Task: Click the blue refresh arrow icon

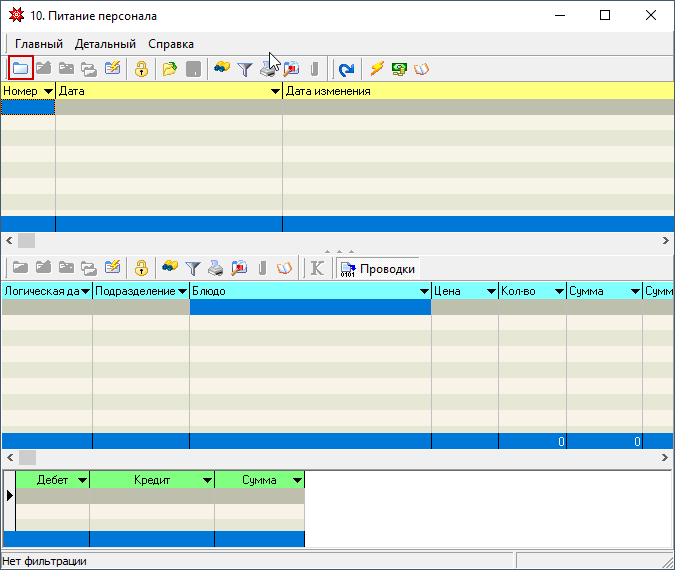Action: (346, 69)
